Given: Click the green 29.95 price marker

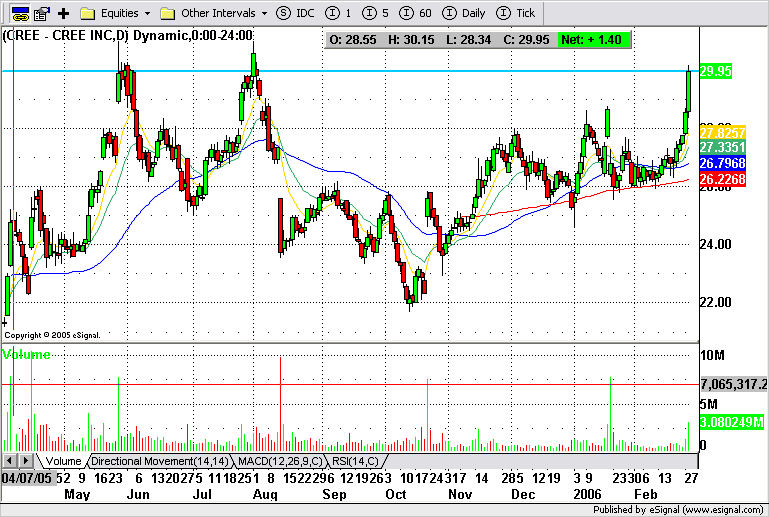Looking at the screenshot, I should point(716,71).
